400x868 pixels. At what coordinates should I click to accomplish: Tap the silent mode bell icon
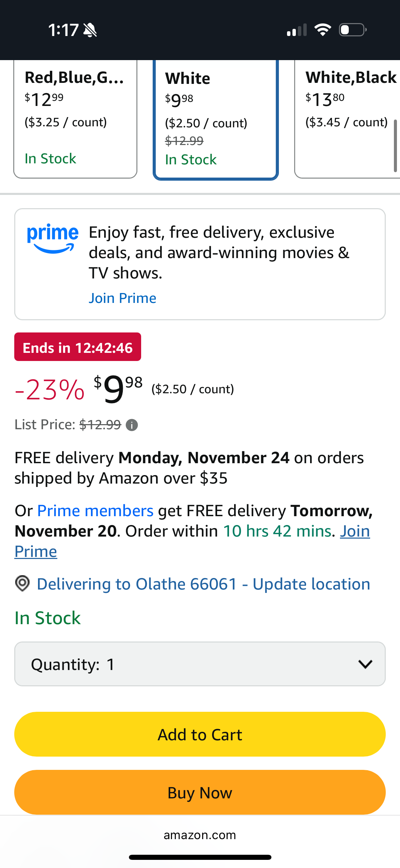[90, 30]
